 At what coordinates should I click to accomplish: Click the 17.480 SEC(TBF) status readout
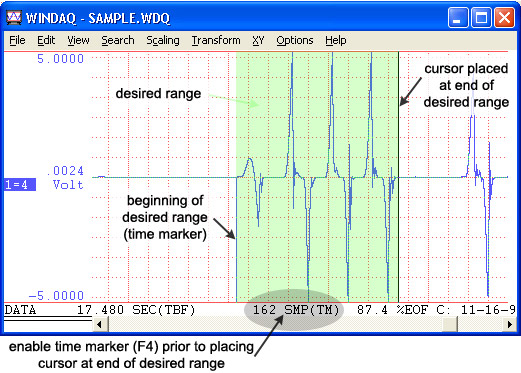point(136,310)
